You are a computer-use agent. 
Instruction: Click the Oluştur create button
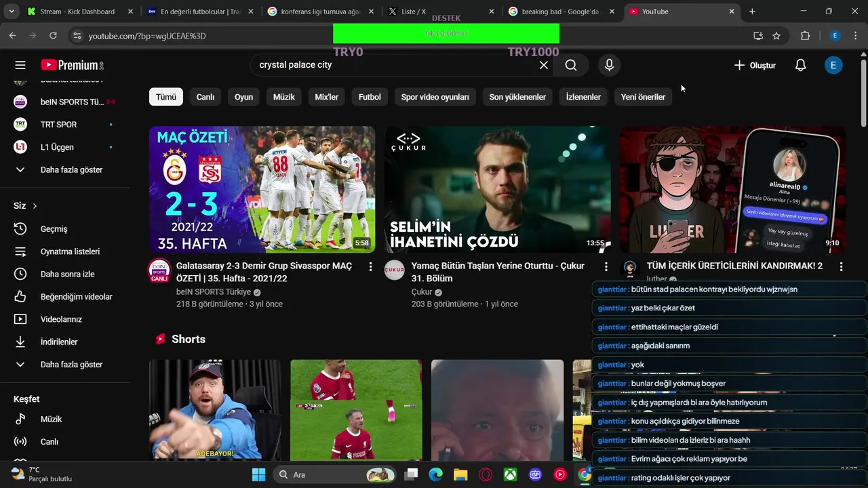click(x=755, y=65)
